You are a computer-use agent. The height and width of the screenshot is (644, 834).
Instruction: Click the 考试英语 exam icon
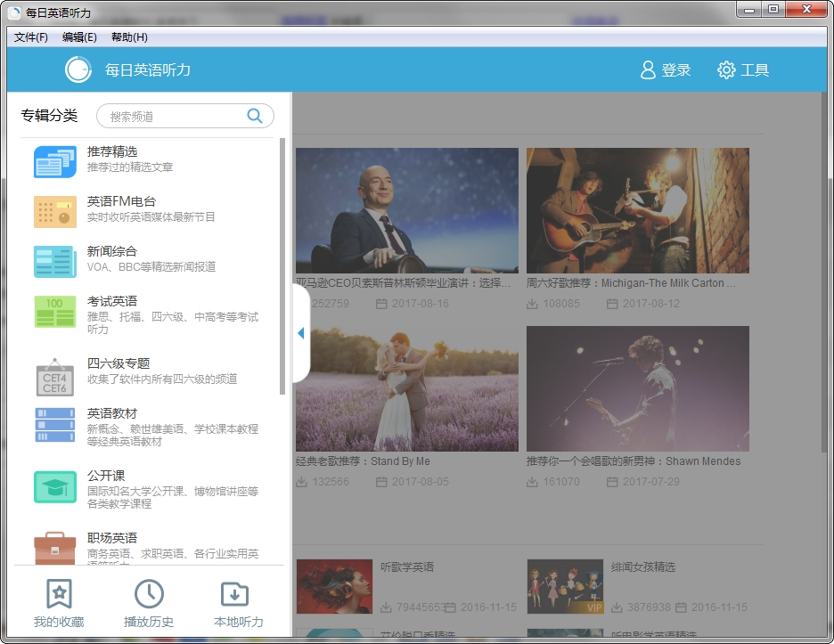coord(55,312)
